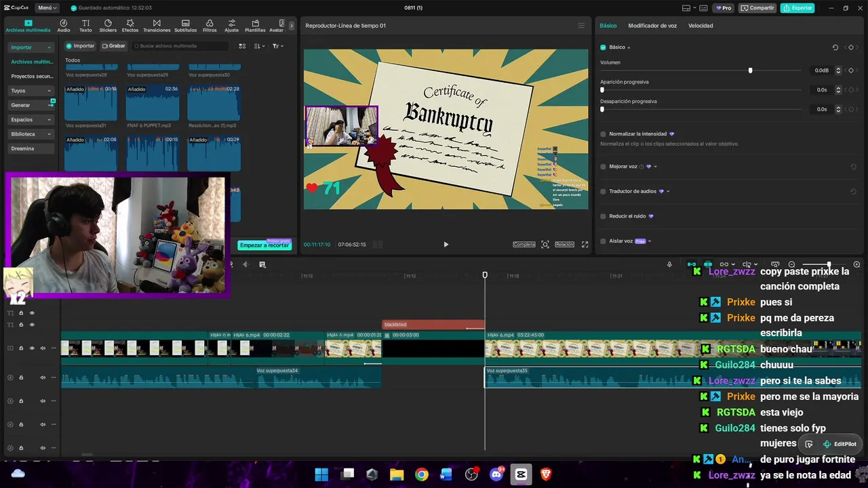Image resolution: width=868 pixels, height=488 pixels.
Task: Enable the Reducir el ruido checkbox
Action: 603,216
